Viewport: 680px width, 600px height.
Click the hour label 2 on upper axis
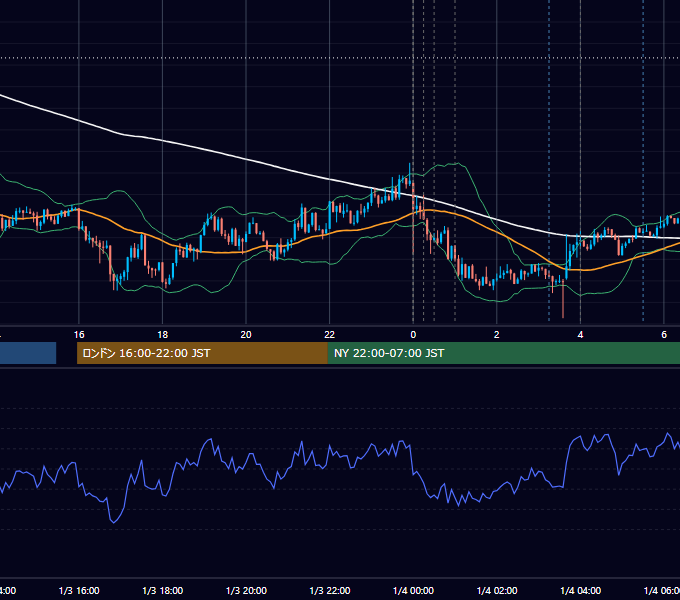(497, 335)
